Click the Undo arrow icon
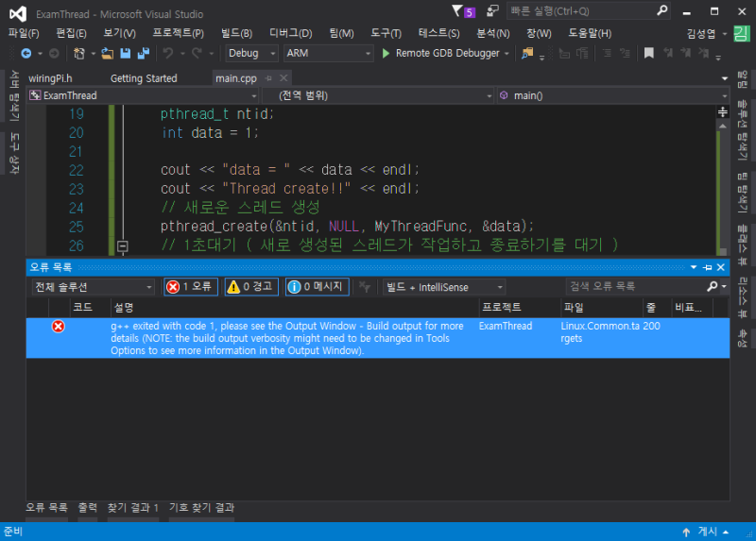Screen dimensions: 756x541 click(168, 54)
